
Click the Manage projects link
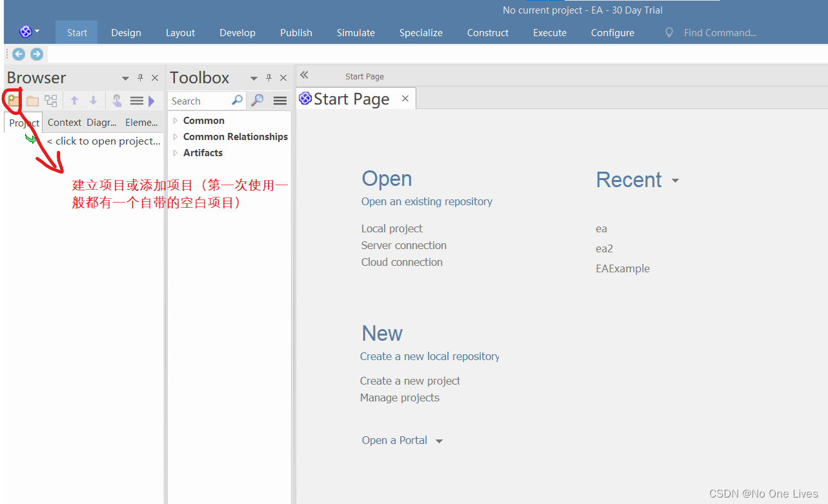tap(399, 398)
